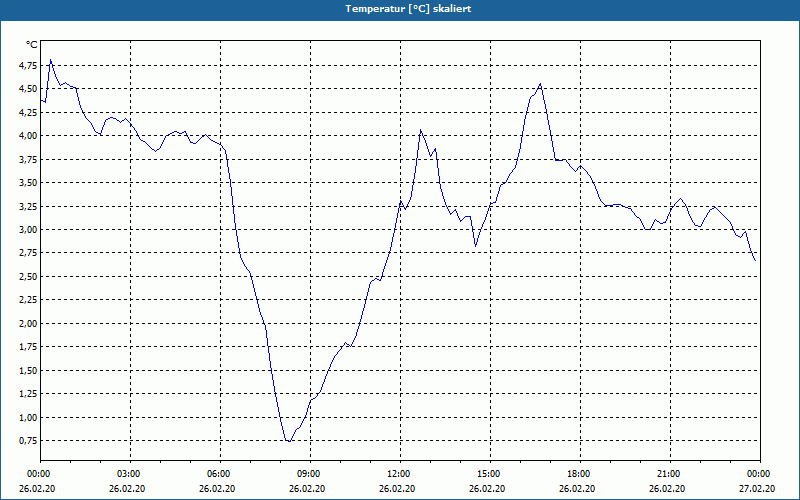Click the 4,25 y-axis value
Viewport: 800px width, 500px height.
tap(29, 112)
